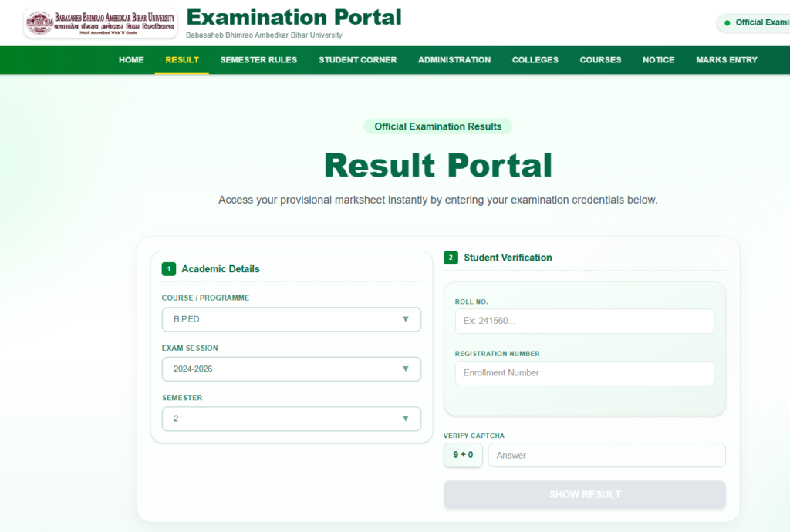Click the Academic Details section heading
Viewport: 790px width, 532px height.
[221, 269]
